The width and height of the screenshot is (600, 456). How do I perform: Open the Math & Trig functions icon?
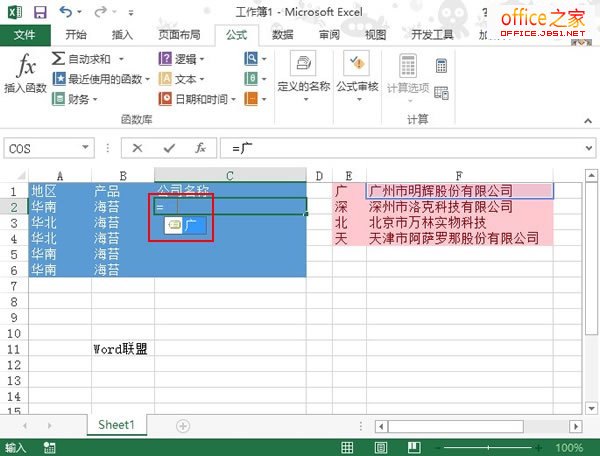[x=251, y=79]
